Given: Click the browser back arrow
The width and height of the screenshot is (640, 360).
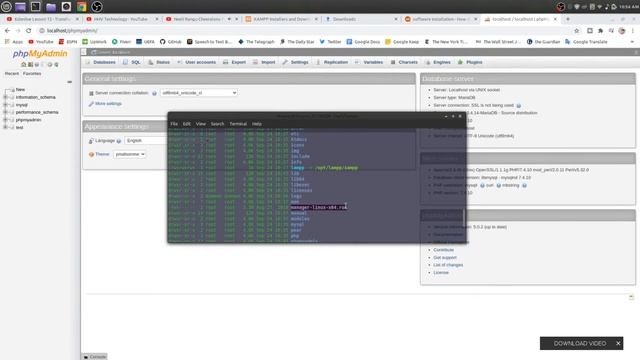Looking at the screenshot, I should (x=7, y=31).
